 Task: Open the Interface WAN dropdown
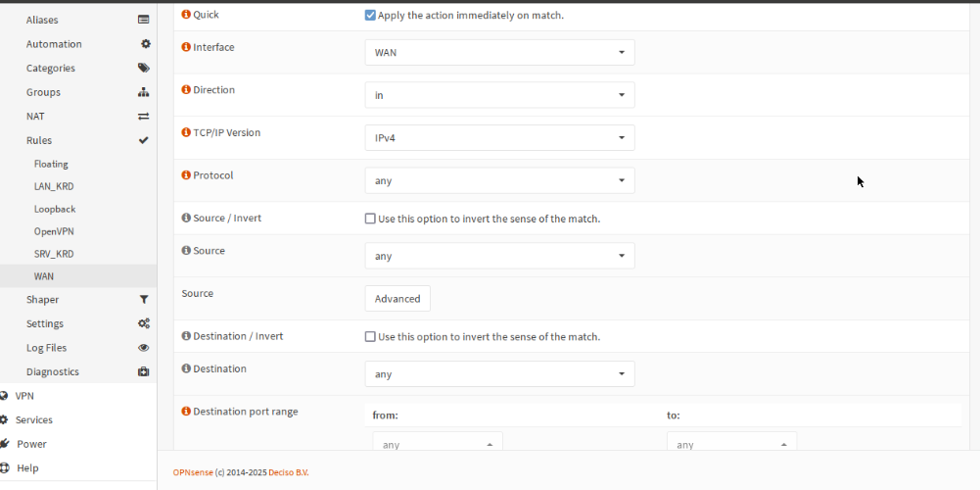[x=499, y=53]
